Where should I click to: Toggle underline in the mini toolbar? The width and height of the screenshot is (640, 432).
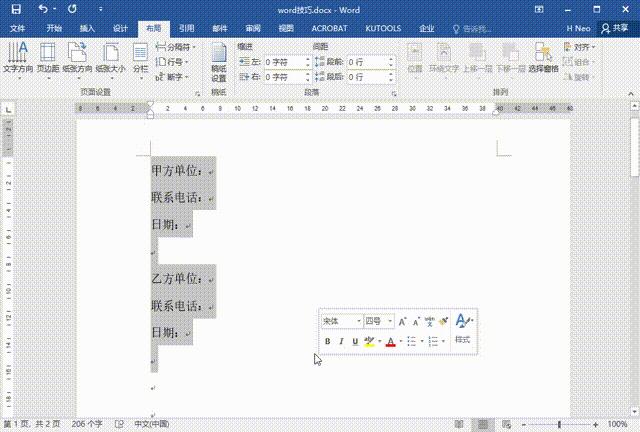click(355, 341)
